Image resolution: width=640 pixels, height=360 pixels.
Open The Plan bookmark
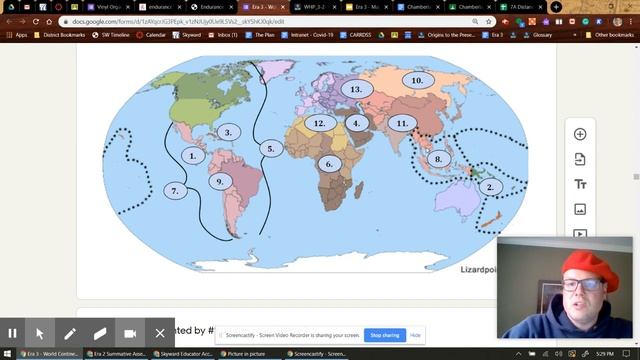(260, 35)
